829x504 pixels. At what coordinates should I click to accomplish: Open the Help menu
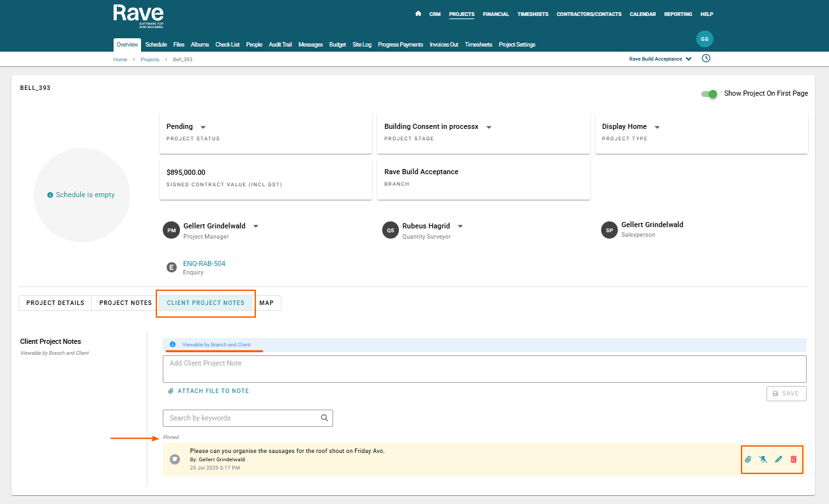[707, 14]
